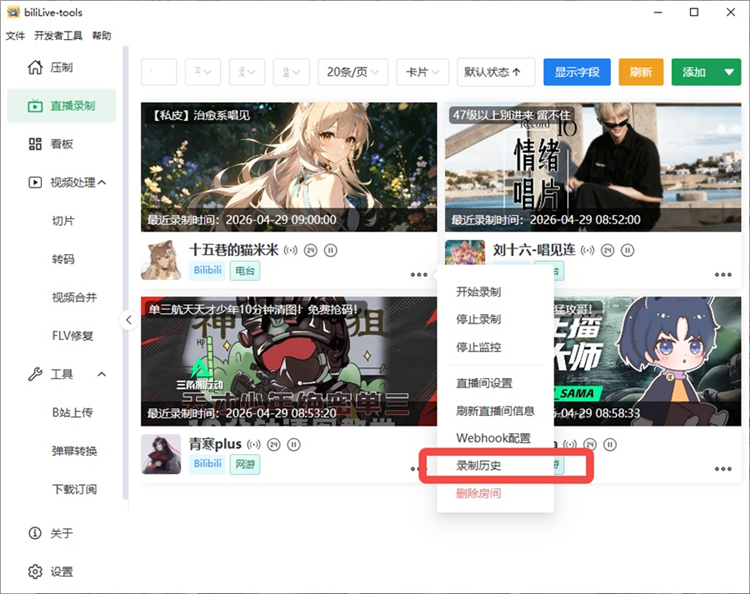Click live status icon beside 青寒plus

[x=254, y=444]
